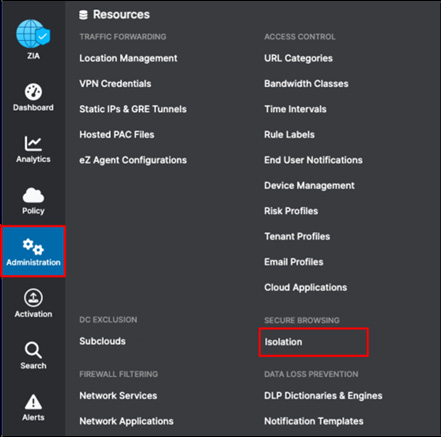Click the Search magnifier icon
Viewport: 441px width, 437px height.
[33, 350]
